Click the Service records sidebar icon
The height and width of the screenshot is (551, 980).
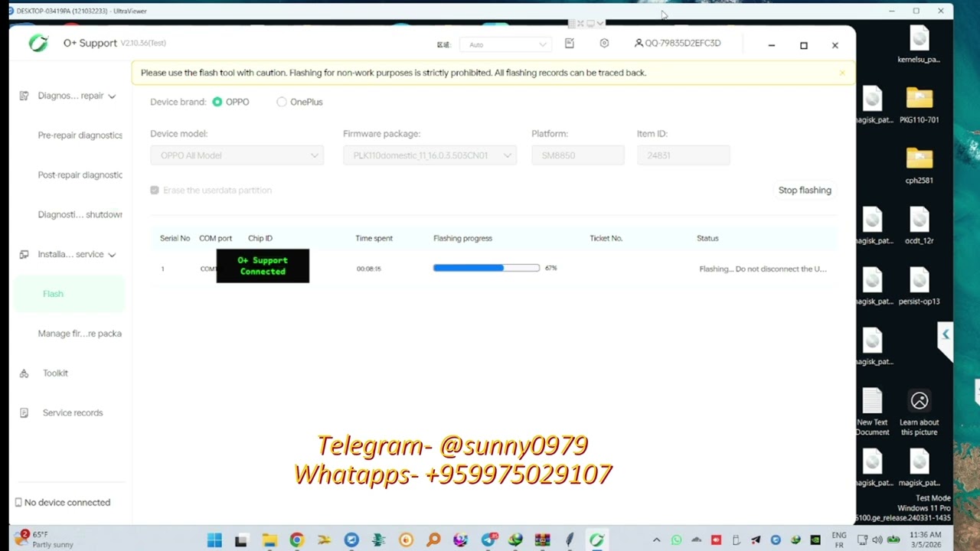click(x=24, y=413)
